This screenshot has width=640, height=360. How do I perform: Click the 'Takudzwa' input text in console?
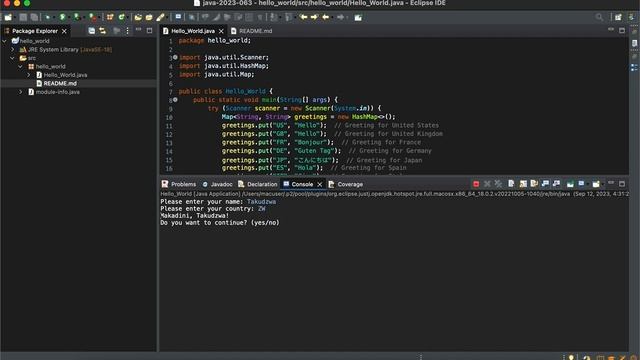click(x=261, y=202)
